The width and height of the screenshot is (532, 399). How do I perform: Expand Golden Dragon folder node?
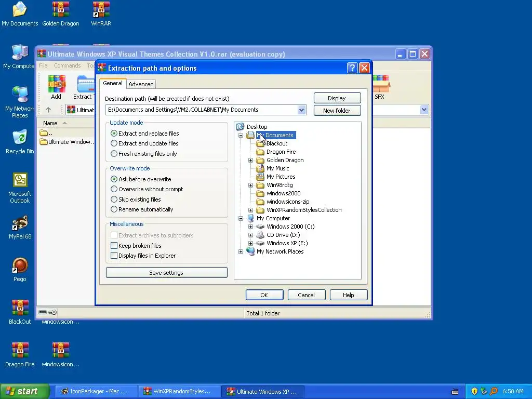(251, 160)
